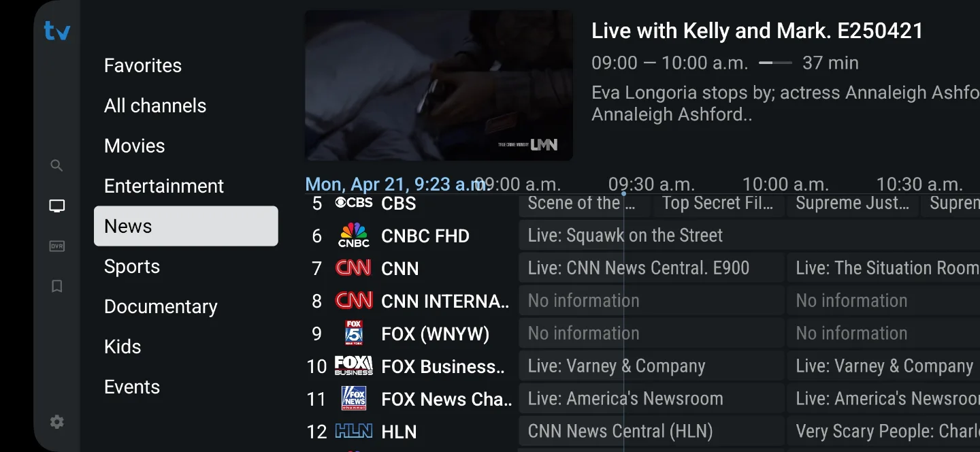Choose the FOX 5 WNYW logo
The height and width of the screenshot is (452, 980).
point(354,333)
